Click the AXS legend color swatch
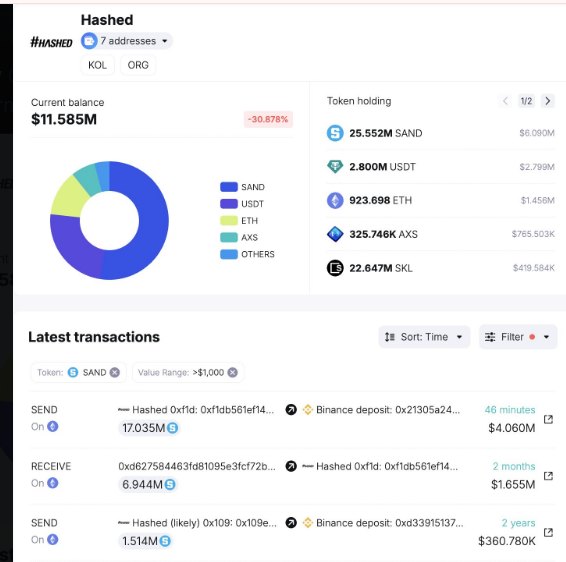The image size is (566, 562). click(x=229, y=237)
